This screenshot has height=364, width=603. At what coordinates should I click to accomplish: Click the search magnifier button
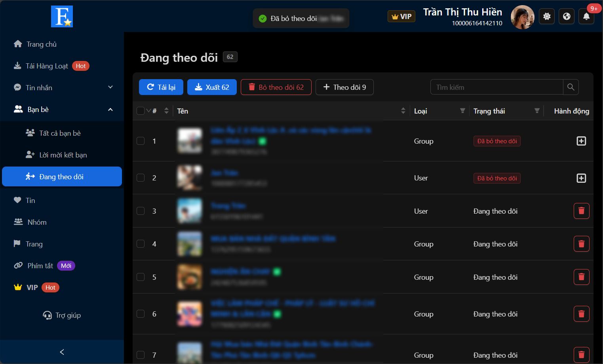coord(571,87)
